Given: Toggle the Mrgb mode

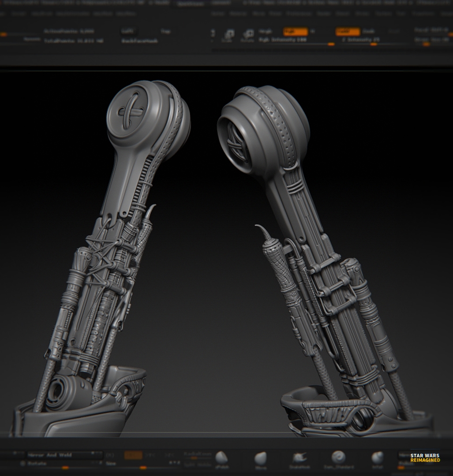Looking at the screenshot, I should [x=266, y=31].
